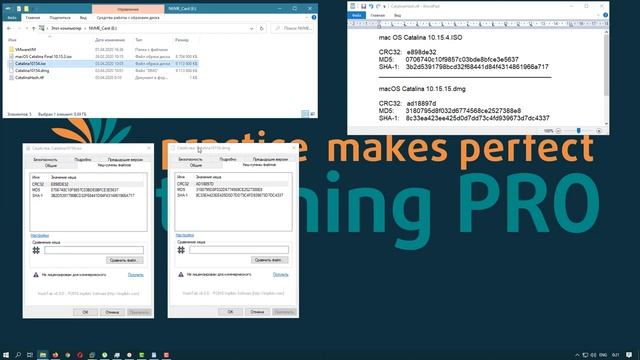Screen dimensions: 640x360
Task: Show hidden system tray icons
Action: tap(577, 355)
